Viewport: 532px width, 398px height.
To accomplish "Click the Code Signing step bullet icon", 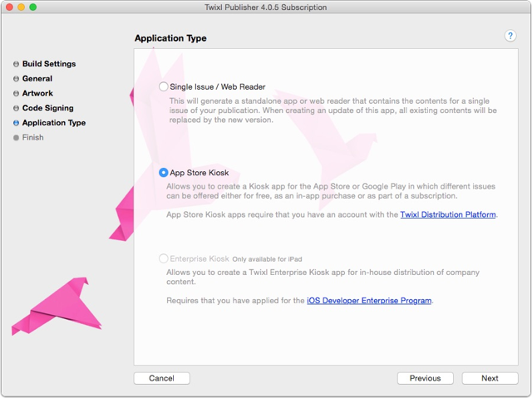I will (x=16, y=108).
